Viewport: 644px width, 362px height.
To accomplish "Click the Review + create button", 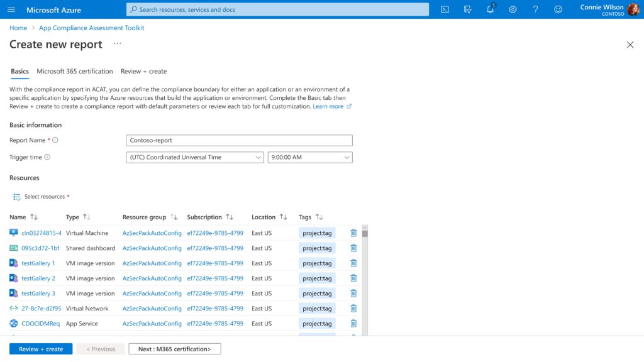I will point(40,348).
